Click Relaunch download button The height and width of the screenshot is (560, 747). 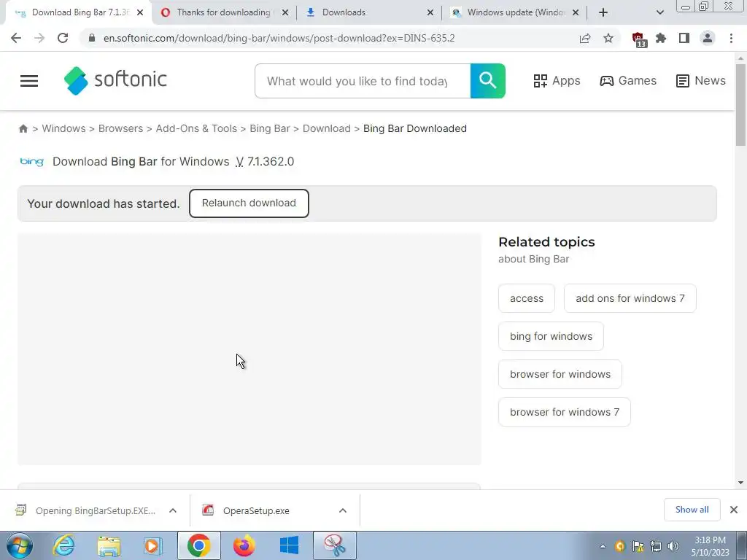click(249, 203)
